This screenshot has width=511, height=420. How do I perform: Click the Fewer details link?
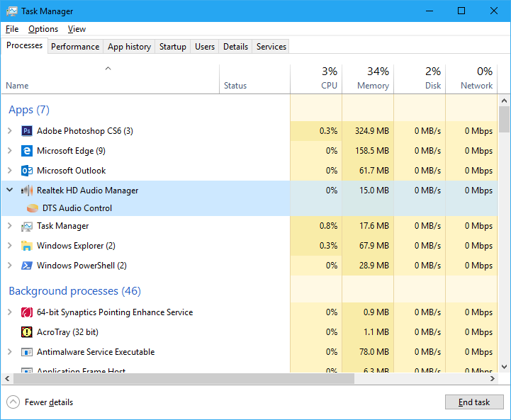pyautogui.click(x=49, y=402)
